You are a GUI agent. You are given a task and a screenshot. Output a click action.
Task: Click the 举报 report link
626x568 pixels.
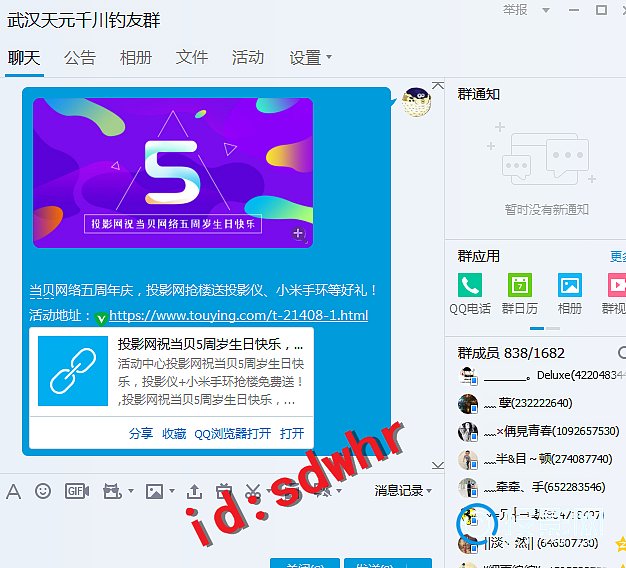pyautogui.click(x=515, y=10)
